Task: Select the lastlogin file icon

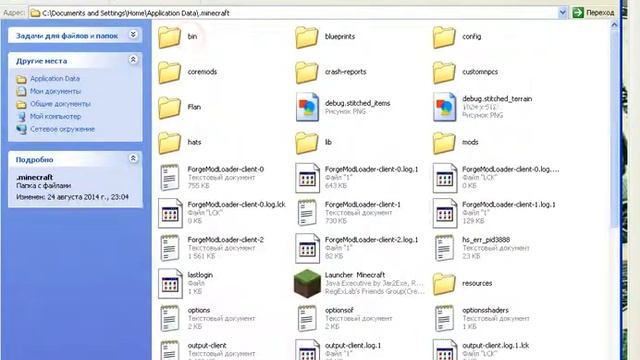Action: tap(170, 284)
